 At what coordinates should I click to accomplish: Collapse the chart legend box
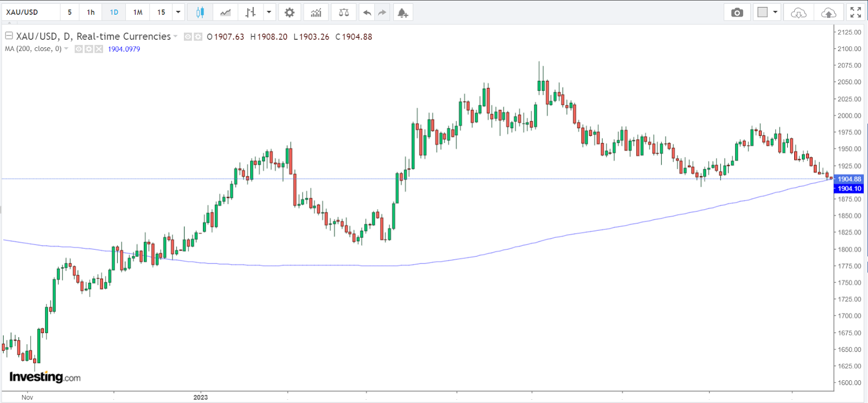pyautogui.click(x=9, y=36)
